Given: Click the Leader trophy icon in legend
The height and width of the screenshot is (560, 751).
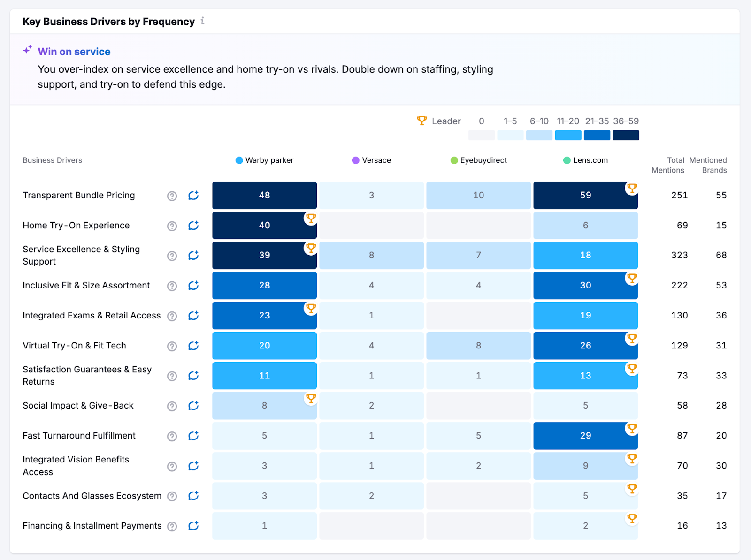Looking at the screenshot, I should pos(421,121).
